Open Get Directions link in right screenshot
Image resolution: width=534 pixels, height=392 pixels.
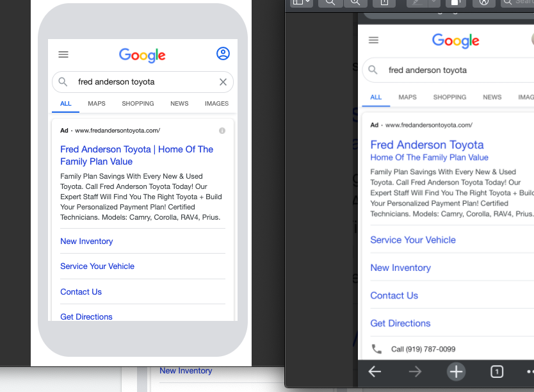401,323
